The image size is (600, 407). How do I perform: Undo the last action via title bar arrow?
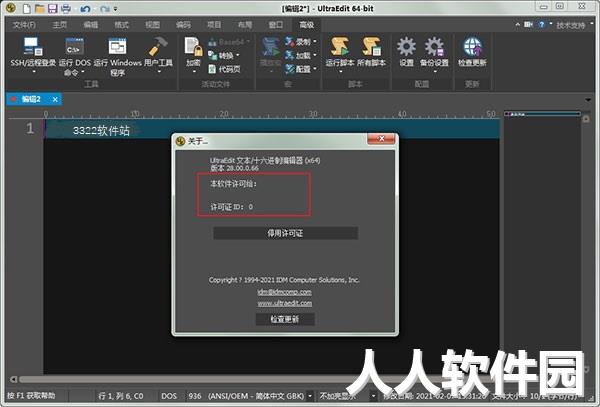(85, 8)
